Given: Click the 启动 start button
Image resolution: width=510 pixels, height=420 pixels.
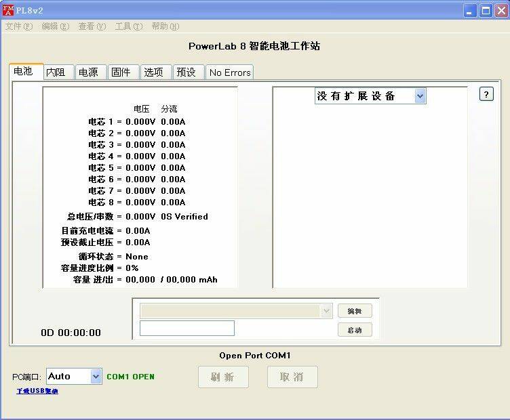Looking at the screenshot, I should [355, 330].
